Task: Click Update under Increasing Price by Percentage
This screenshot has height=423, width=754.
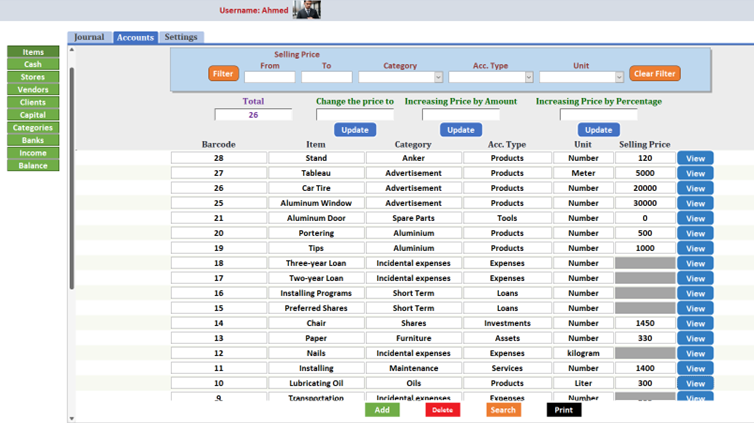Action: pyautogui.click(x=599, y=130)
